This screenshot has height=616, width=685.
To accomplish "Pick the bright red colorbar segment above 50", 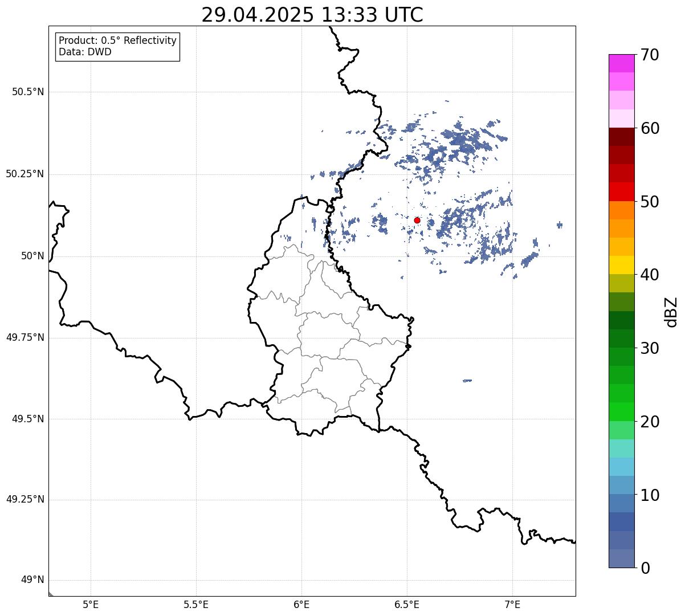I will pyautogui.click(x=621, y=191).
